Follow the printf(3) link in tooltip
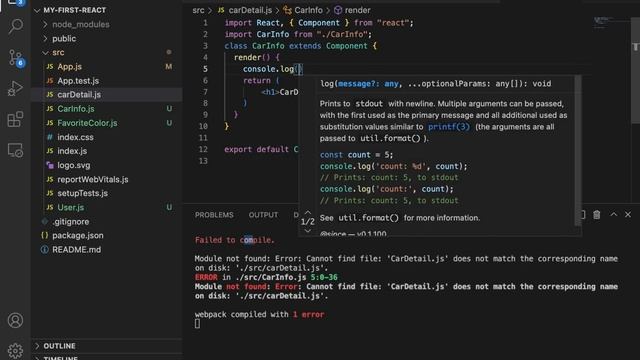 (x=449, y=127)
